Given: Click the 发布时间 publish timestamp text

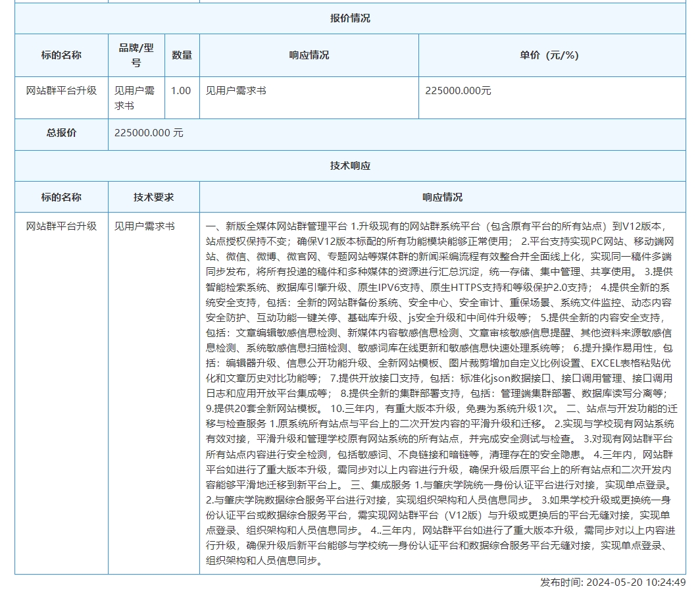Looking at the screenshot, I should coord(612,583).
